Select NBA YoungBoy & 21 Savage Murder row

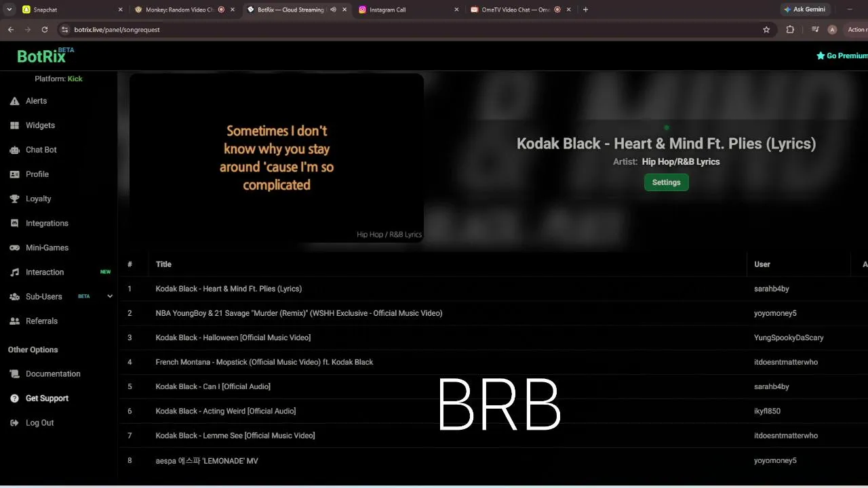494,313
